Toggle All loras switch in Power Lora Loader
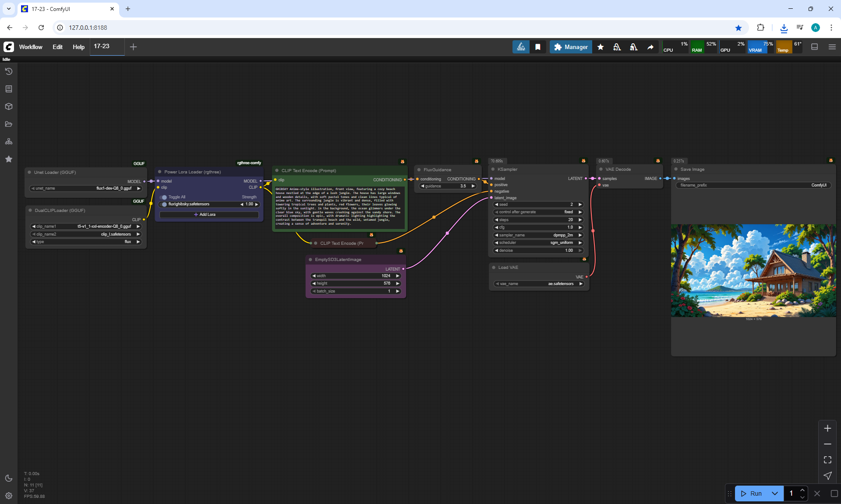Screen dimensions: 841x504 point(164,197)
